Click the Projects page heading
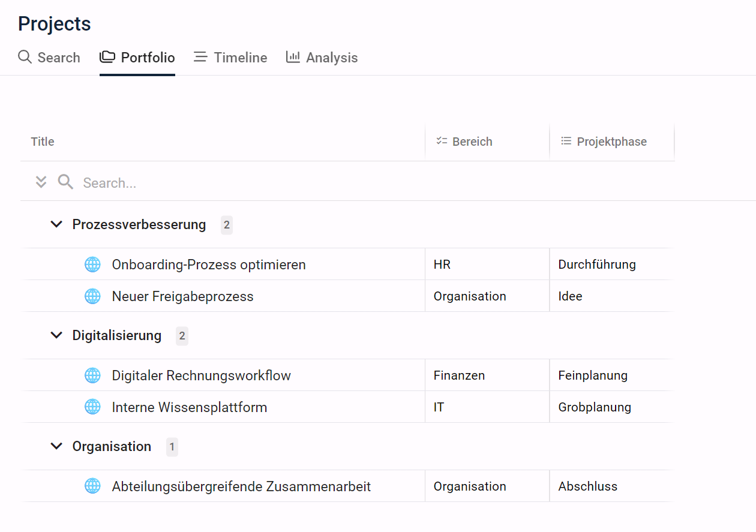Image resolution: width=756 pixels, height=532 pixels. click(55, 24)
